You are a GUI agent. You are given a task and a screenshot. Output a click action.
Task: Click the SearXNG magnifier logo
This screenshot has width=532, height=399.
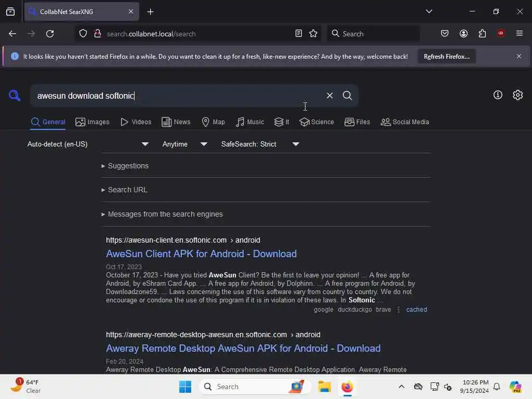pos(14,96)
